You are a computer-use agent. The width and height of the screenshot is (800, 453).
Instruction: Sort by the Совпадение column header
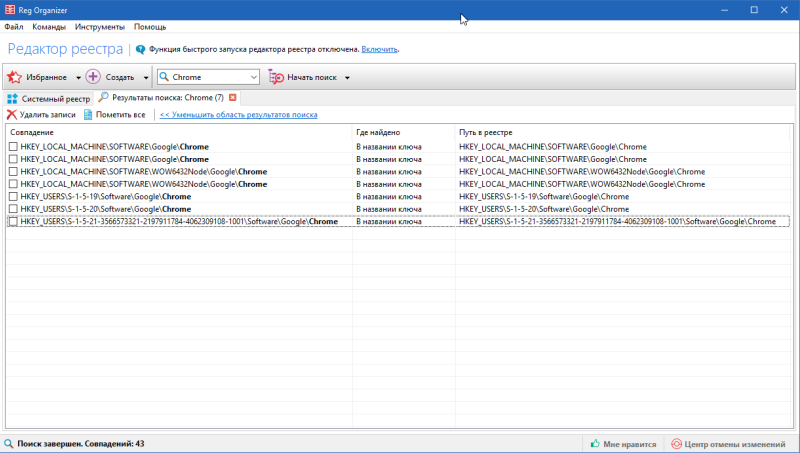tap(179, 132)
